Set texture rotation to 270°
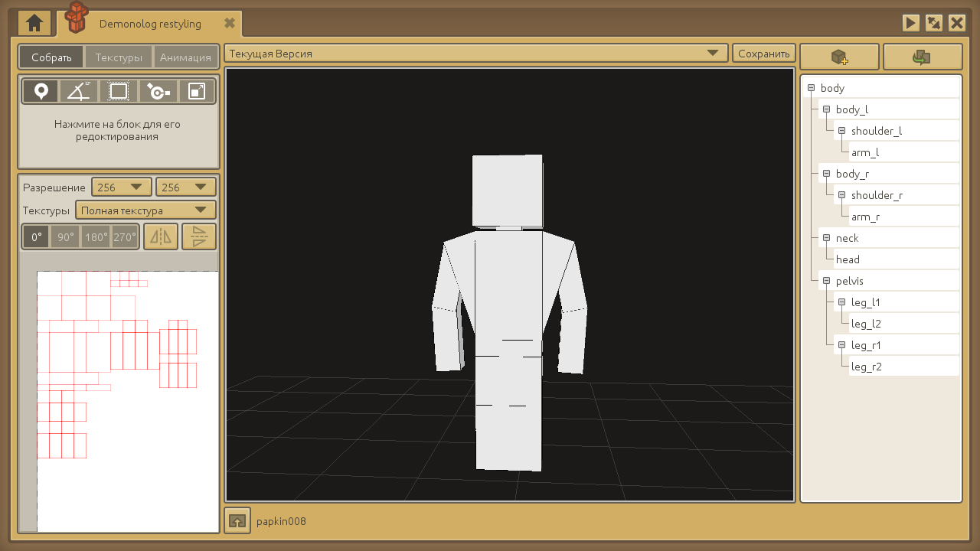980x551 pixels. (125, 237)
